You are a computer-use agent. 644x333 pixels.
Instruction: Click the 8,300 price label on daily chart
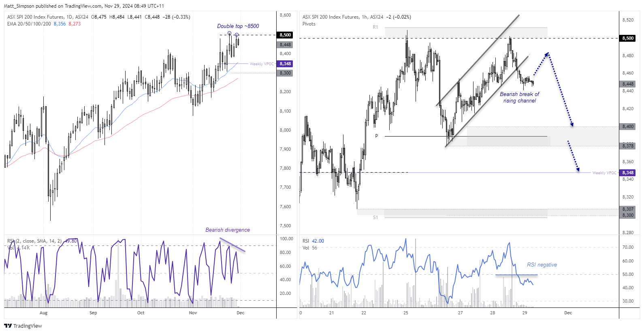(285, 73)
